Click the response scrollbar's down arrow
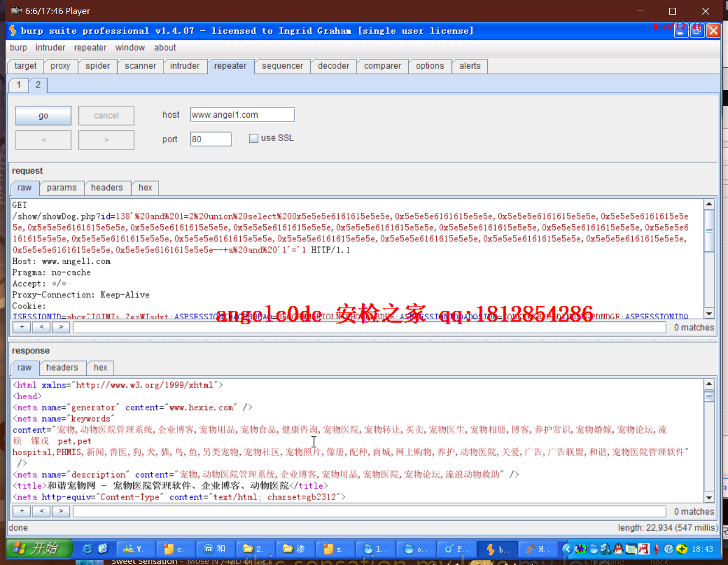Viewport: 728px width, 565px height. pyautogui.click(x=709, y=497)
